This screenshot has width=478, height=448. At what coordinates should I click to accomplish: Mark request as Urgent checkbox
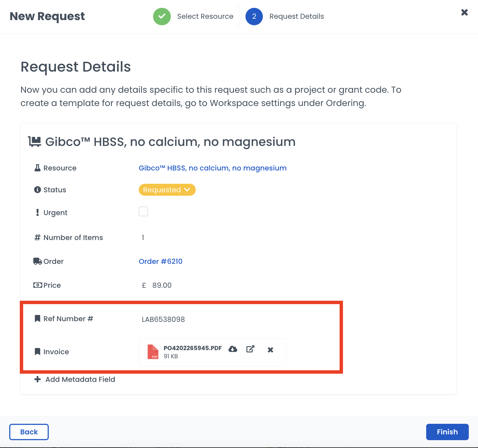point(143,211)
